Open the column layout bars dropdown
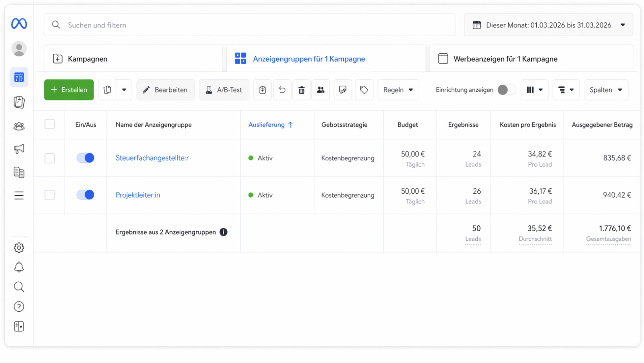 534,90
